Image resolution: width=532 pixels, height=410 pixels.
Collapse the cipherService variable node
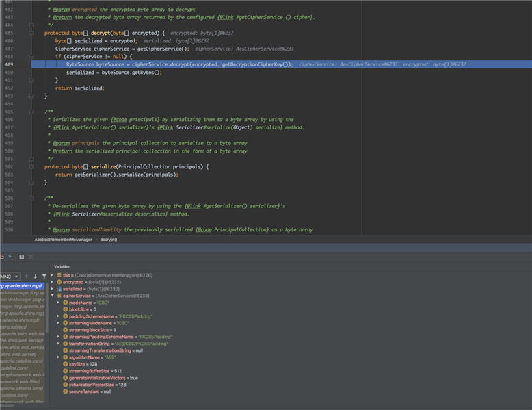[52, 296]
